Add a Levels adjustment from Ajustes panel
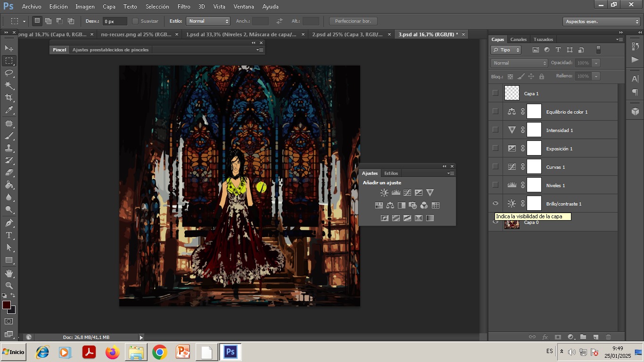The width and height of the screenshot is (644, 362). (x=396, y=193)
